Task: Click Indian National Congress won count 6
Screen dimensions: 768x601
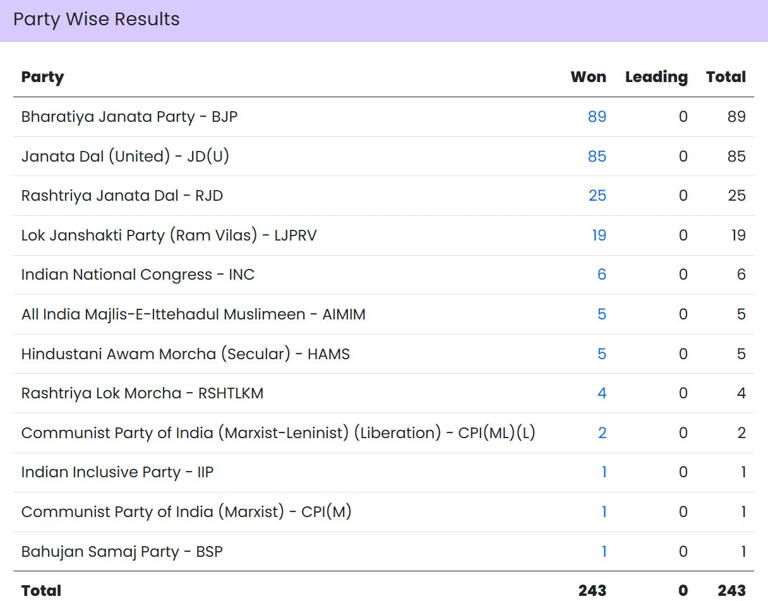Action: [x=601, y=275]
